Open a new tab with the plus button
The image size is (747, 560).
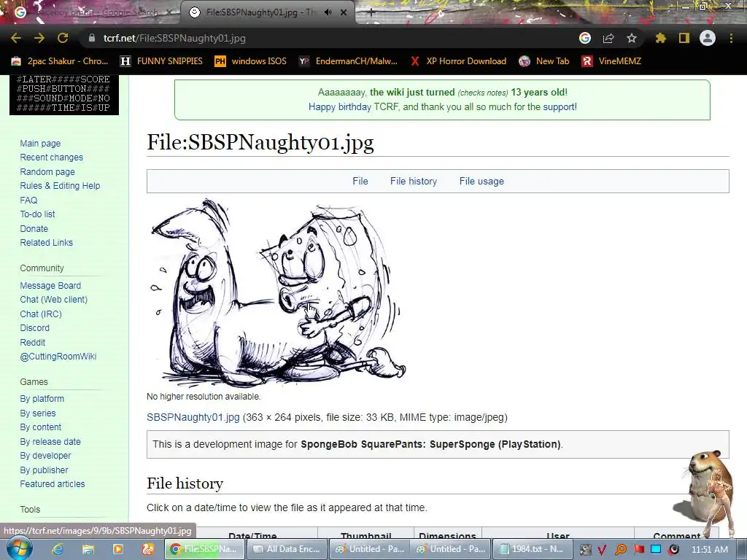pos(371,12)
